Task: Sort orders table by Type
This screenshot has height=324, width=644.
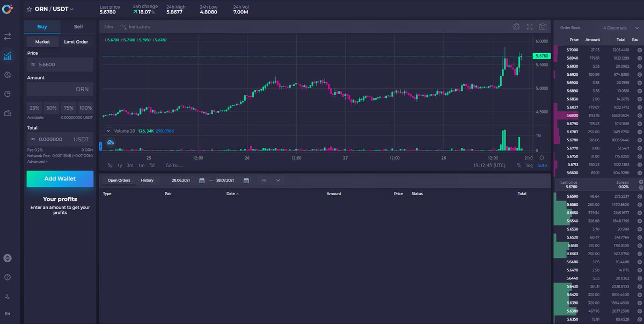Action: pyautogui.click(x=107, y=193)
